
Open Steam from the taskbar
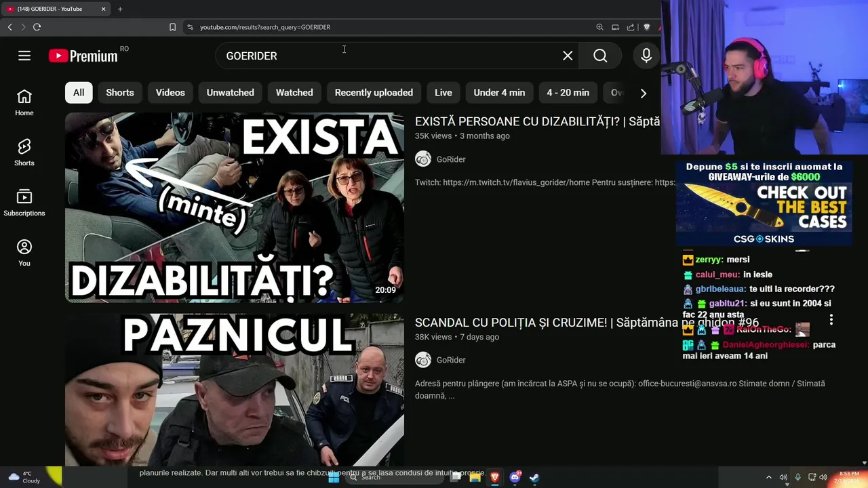point(534,477)
